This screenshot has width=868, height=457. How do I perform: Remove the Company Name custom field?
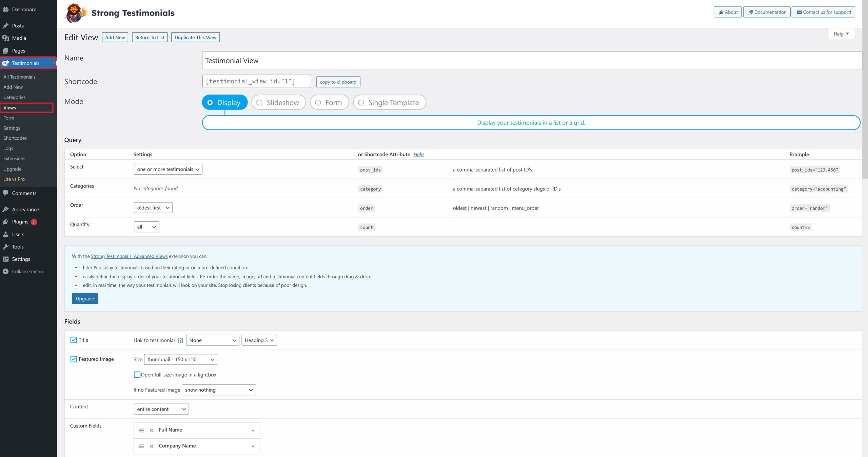(x=152, y=446)
